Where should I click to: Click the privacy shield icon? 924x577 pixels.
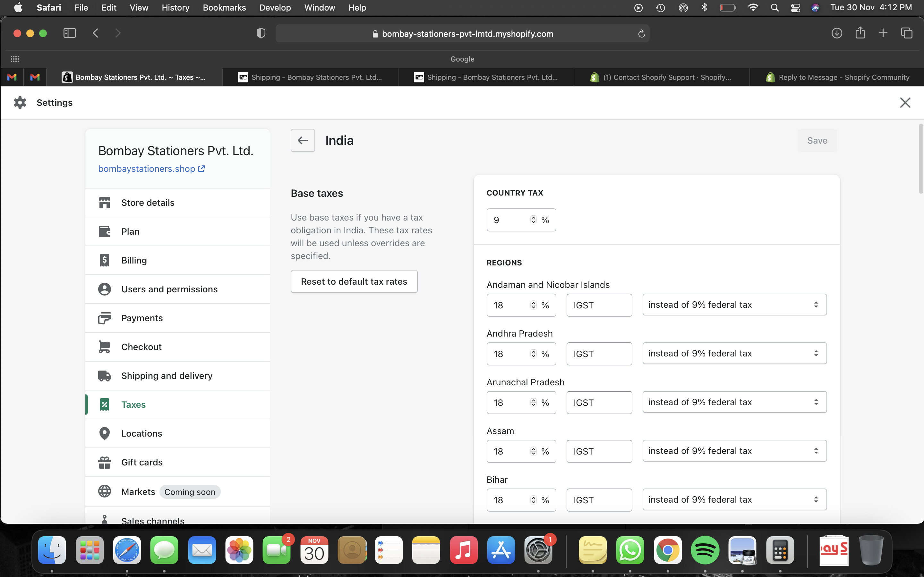click(261, 33)
